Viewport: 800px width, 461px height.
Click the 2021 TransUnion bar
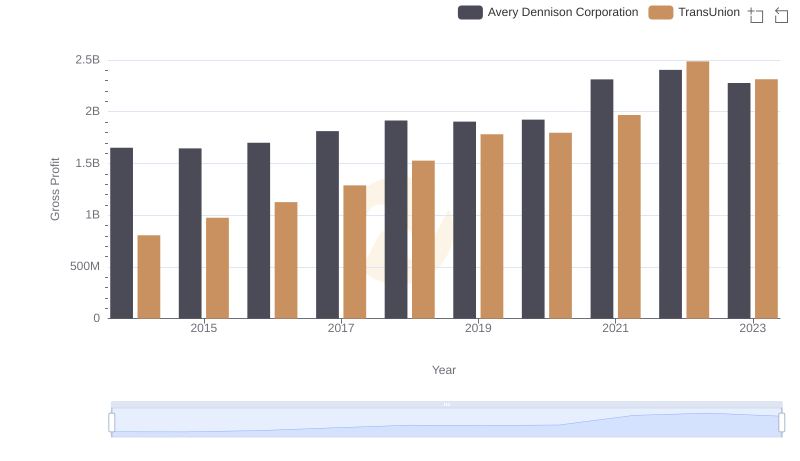point(629,217)
